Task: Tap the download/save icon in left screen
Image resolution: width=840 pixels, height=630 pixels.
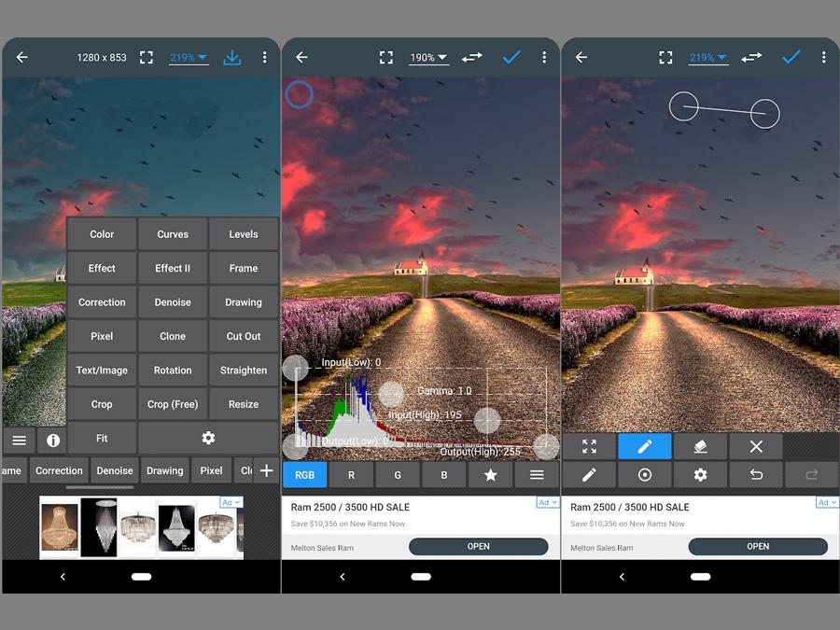Action: (232, 58)
